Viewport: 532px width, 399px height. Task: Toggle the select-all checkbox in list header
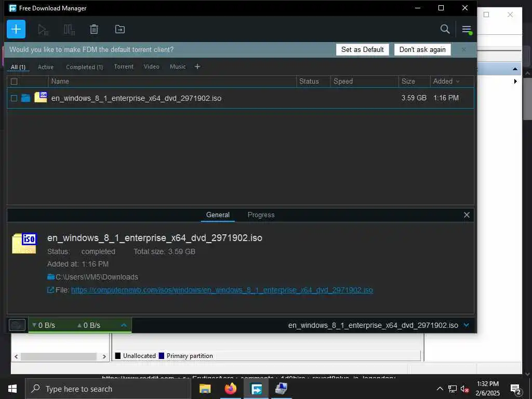(x=14, y=82)
